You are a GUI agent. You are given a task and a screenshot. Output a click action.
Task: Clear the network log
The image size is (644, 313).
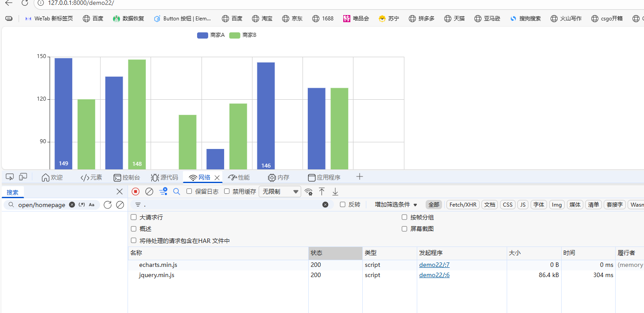[x=149, y=192]
